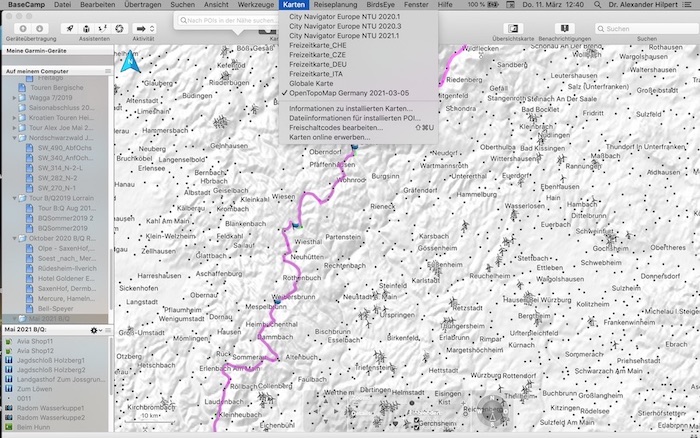Open the Aktivität profile dropdown
Screen dimensions: 700x438
(143, 28)
